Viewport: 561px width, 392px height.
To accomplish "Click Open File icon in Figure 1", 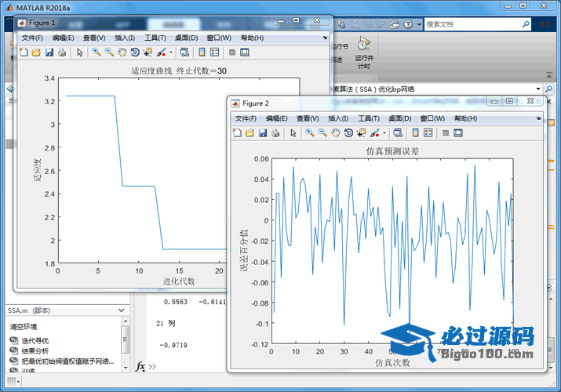I will coord(36,53).
